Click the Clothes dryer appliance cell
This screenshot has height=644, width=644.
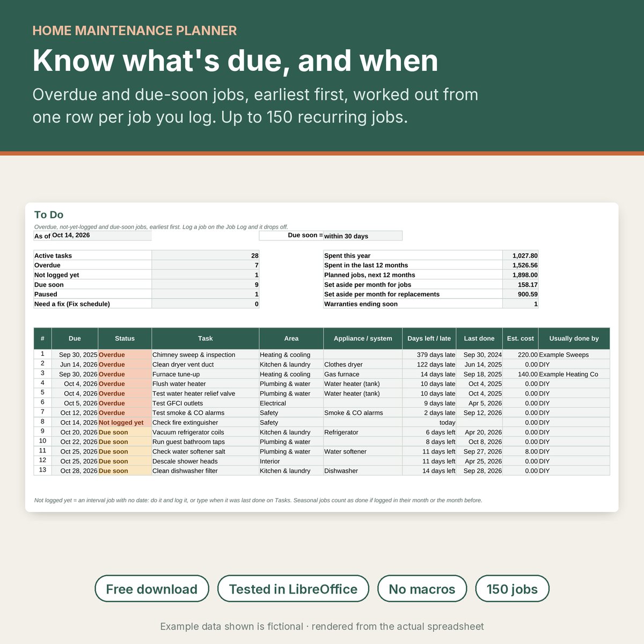coord(363,364)
